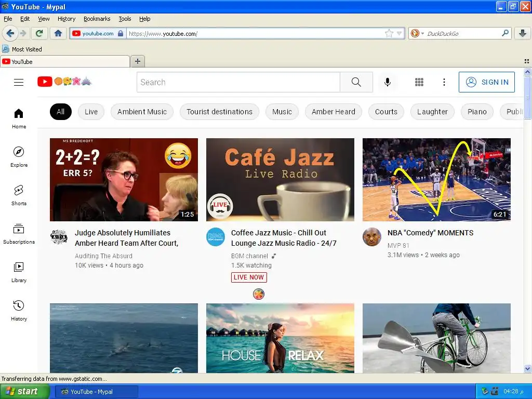Open Explore in the sidebar
Screen dimensions: 532x399
[19, 157]
